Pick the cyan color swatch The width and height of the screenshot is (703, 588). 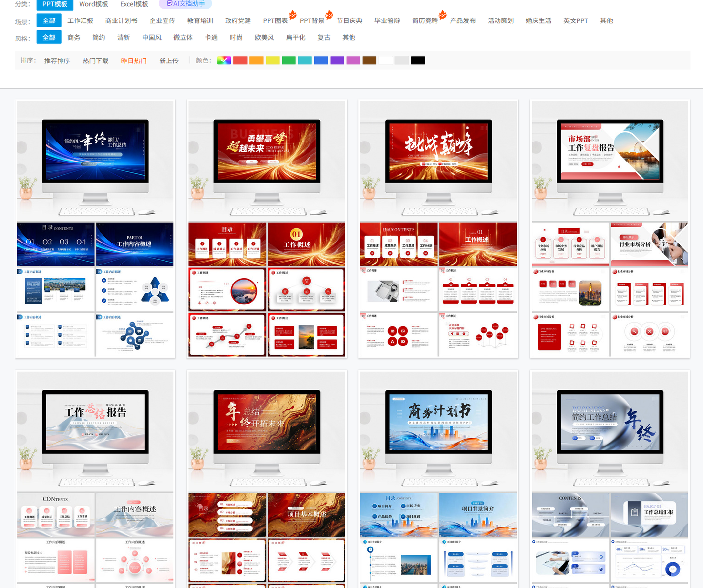(x=305, y=61)
